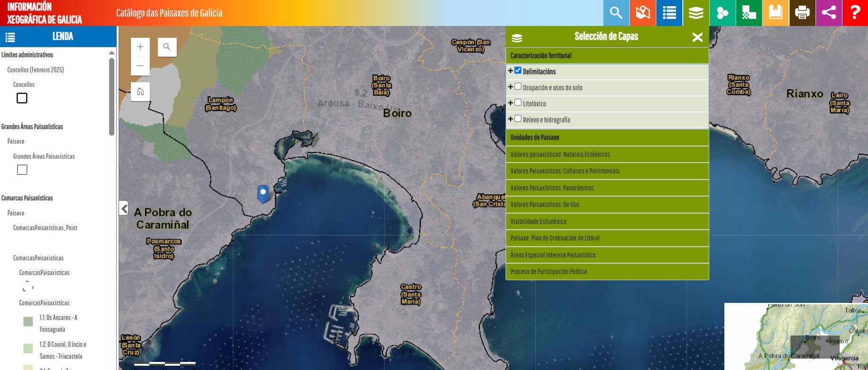
Task: Expand Ocupación e usos do solo group
Action: pos(510,87)
